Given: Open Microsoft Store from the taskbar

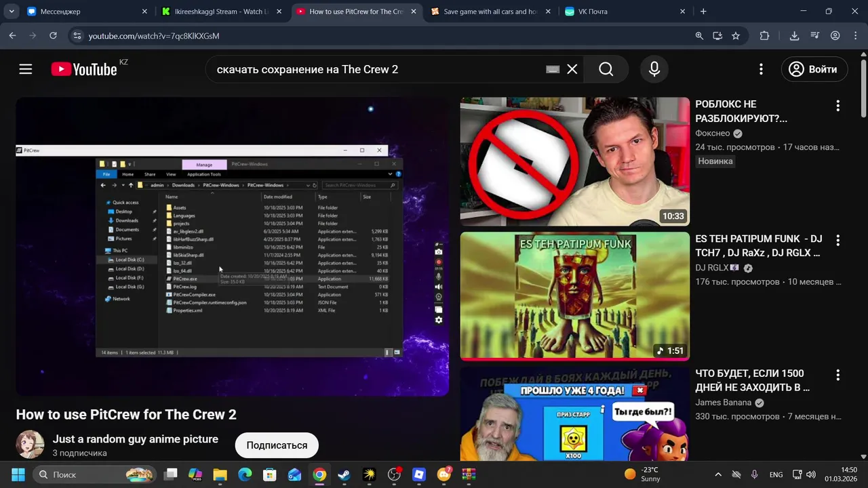Looking at the screenshot, I should pos(270,474).
